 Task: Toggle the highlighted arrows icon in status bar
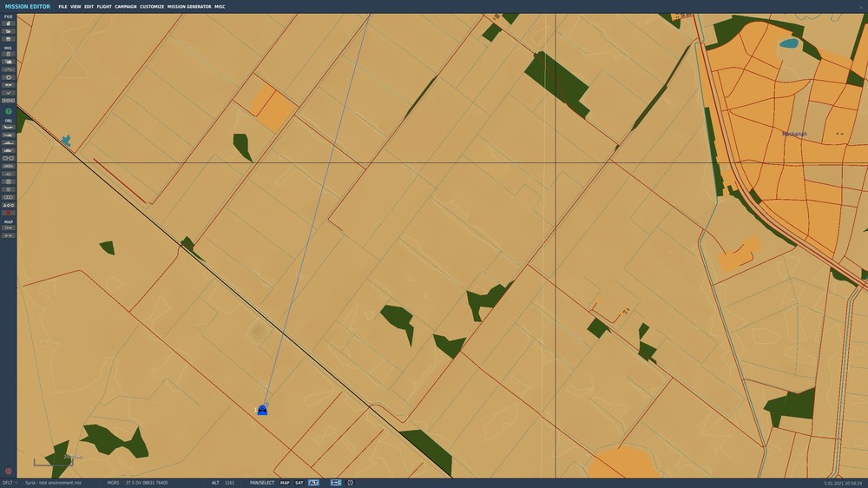tap(335, 483)
